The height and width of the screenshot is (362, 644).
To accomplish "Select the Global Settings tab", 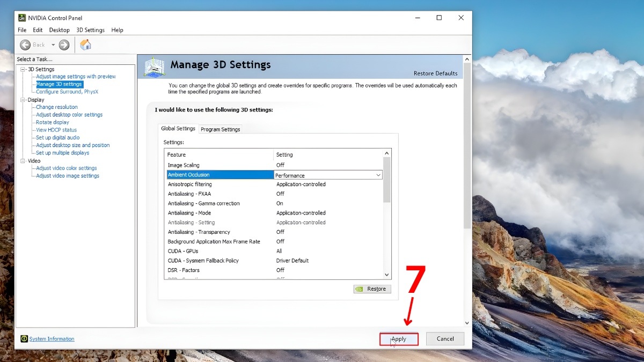I will (178, 129).
